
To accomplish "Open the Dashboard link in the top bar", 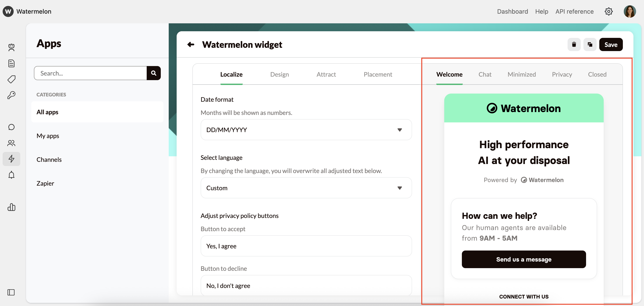I will (x=513, y=11).
